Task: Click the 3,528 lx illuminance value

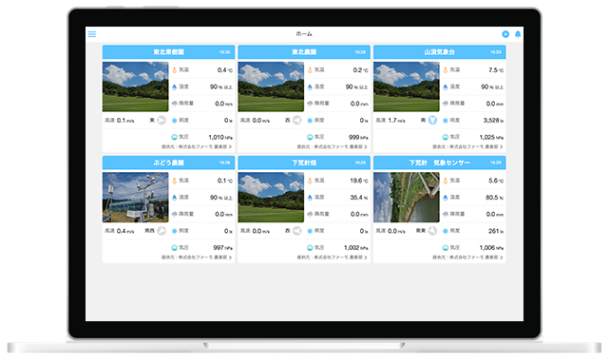Action: click(x=493, y=121)
